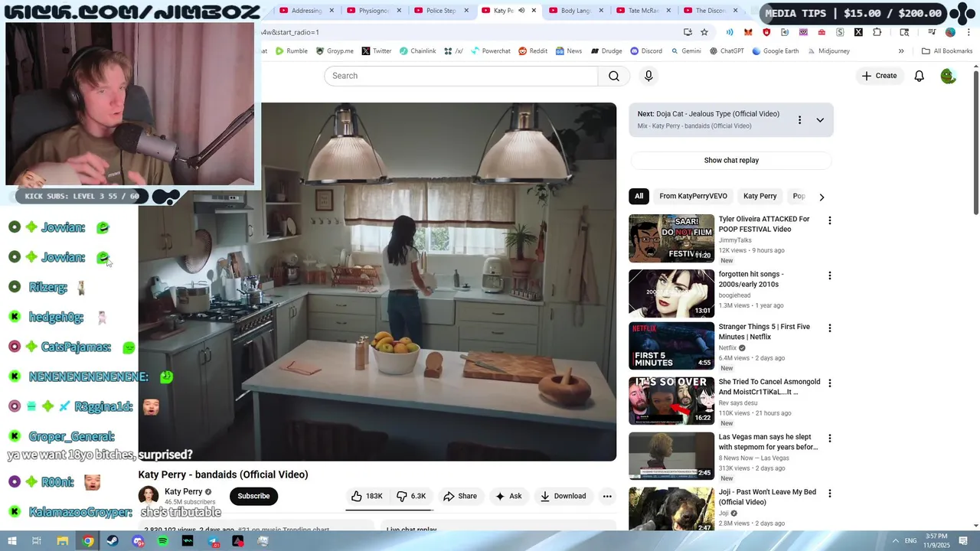The image size is (980, 551).
Task: Show hidden system tray icons
Action: click(895, 541)
